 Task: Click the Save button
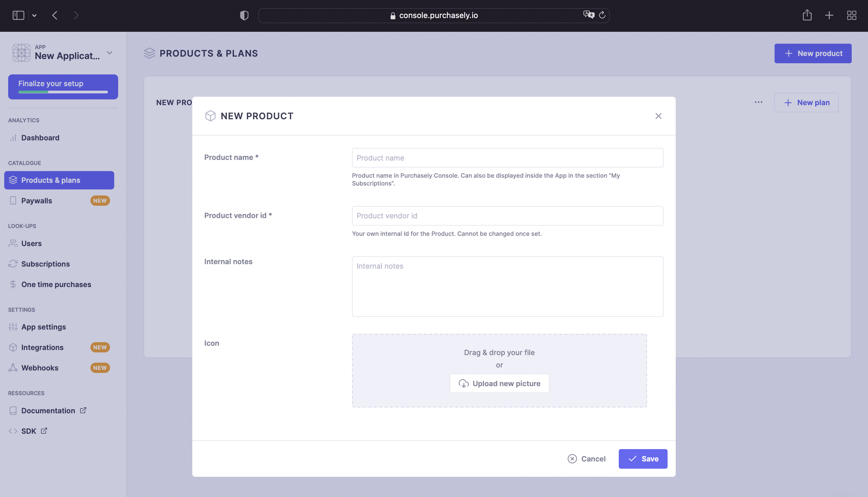click(643, 459)
